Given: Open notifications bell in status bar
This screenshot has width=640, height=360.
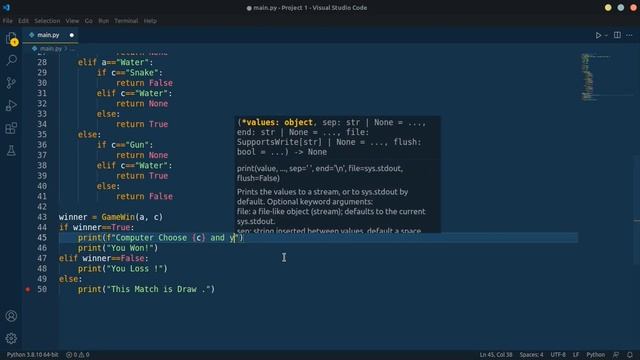Looking at the screenshot, I should coord(630,355).
